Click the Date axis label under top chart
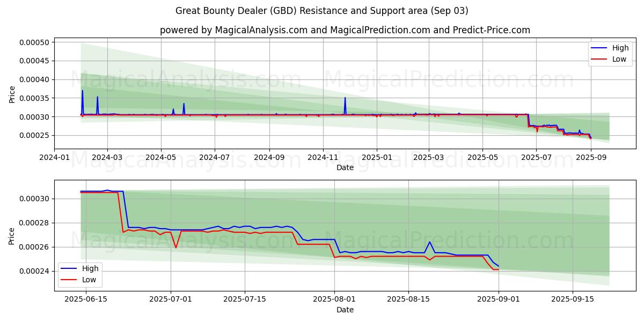 click(x=345, y=167)
